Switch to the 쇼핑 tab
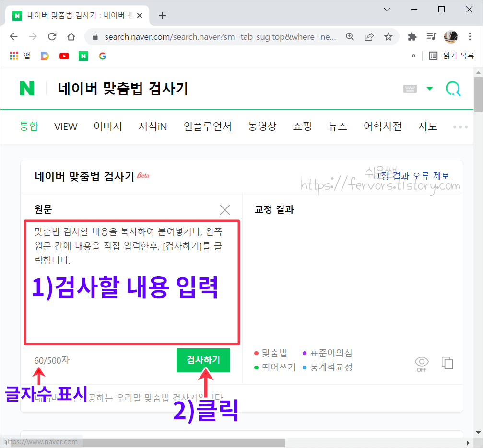This screenshot has width=483, height=448. 302,126
